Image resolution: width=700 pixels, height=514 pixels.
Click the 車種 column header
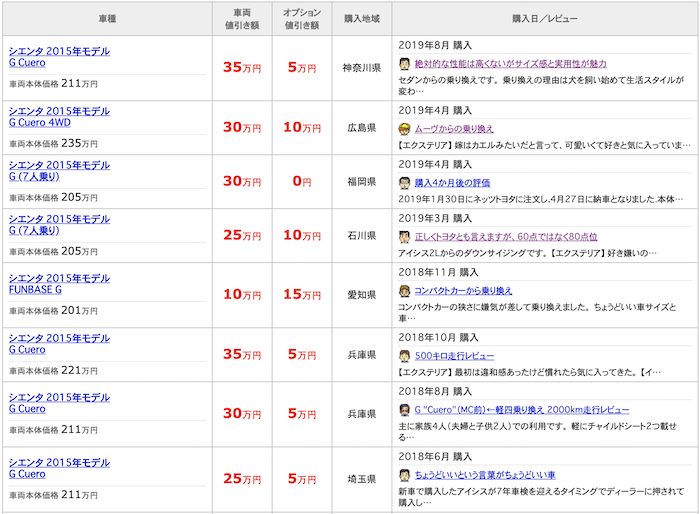tap(108, 19)
